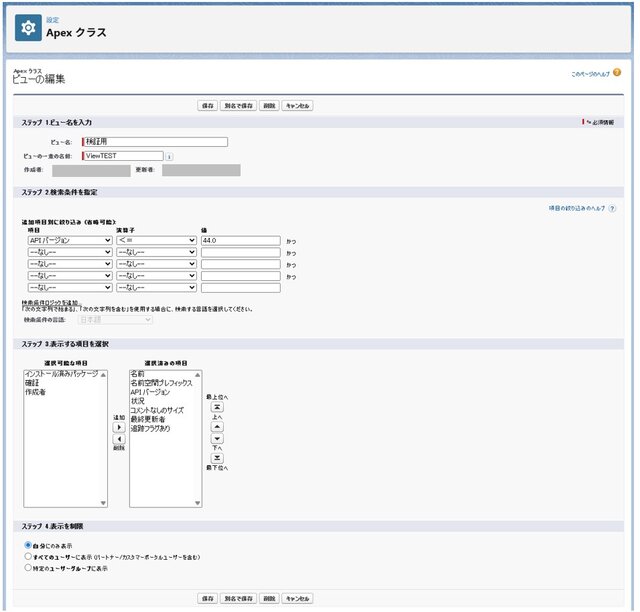This screenshot has height=612, width=640.
Task: Open third row field dropdown
Action: coord(70,264)
